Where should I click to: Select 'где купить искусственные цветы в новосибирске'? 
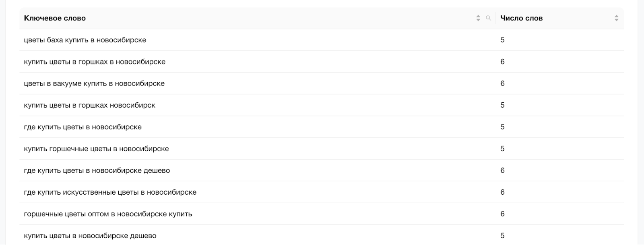tap(110, 192)
